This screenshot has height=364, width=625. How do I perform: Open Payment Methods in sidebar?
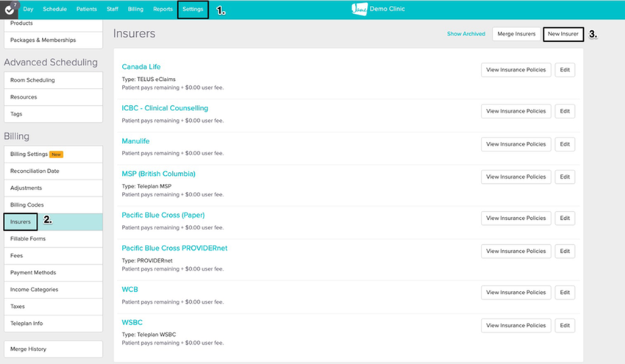pos(54,273)
